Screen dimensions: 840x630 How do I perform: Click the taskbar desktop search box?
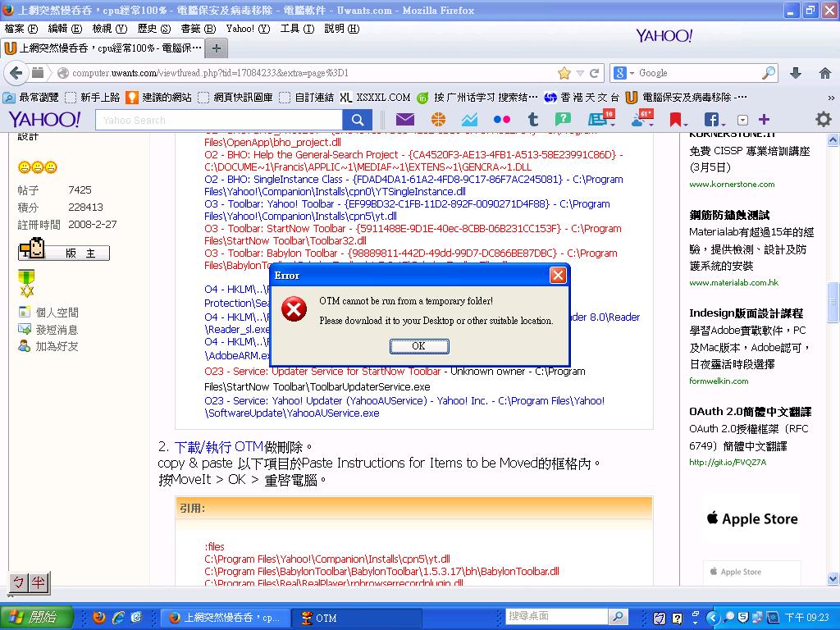point(557,617)
